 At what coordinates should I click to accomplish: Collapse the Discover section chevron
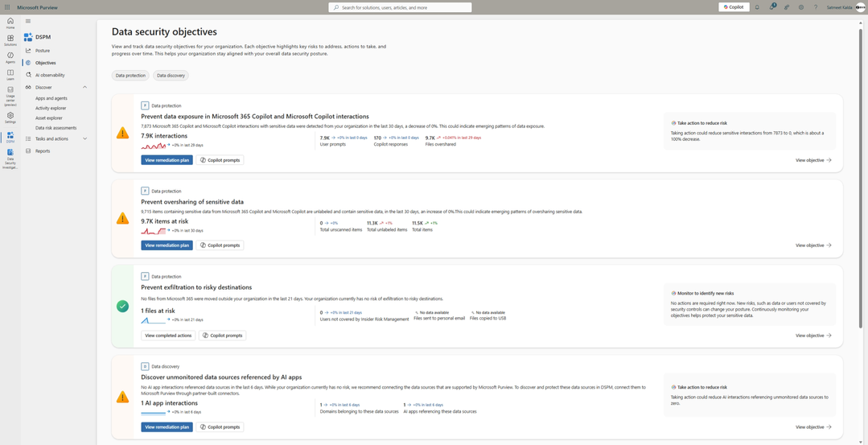[x=84, y=87]
